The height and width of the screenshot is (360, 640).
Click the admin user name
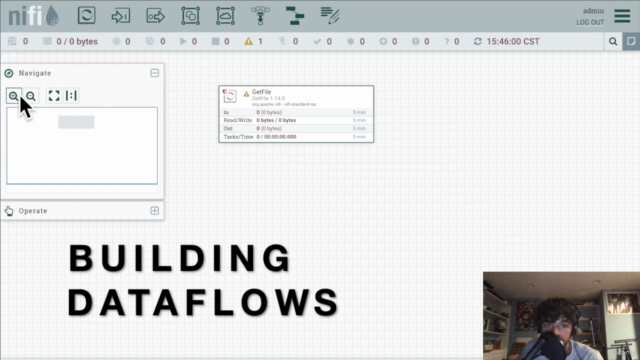click(593, 11)
